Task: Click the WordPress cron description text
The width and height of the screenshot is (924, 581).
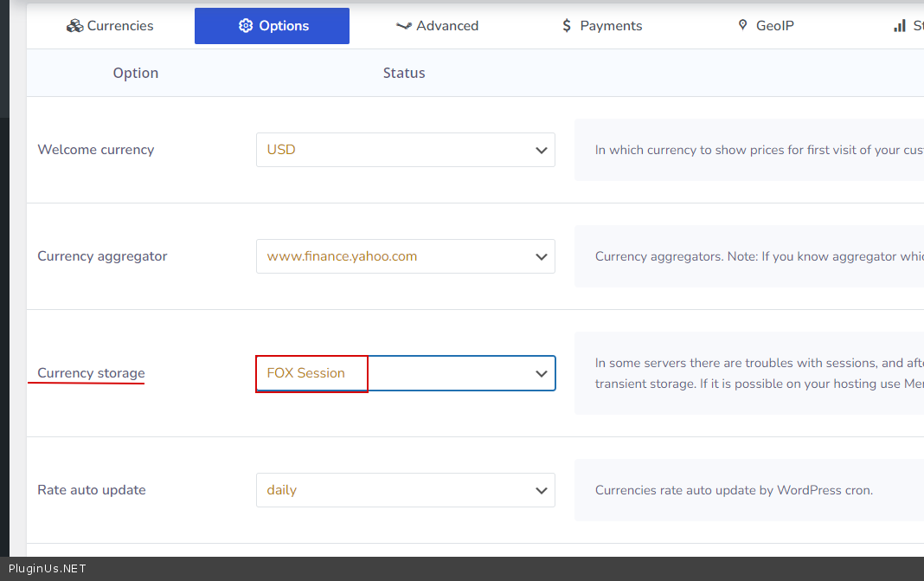Action: click(x=734, y=490)
